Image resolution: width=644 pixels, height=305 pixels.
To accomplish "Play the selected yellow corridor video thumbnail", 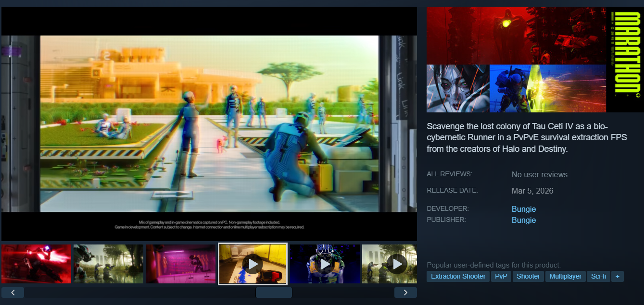I will point(253,264).
